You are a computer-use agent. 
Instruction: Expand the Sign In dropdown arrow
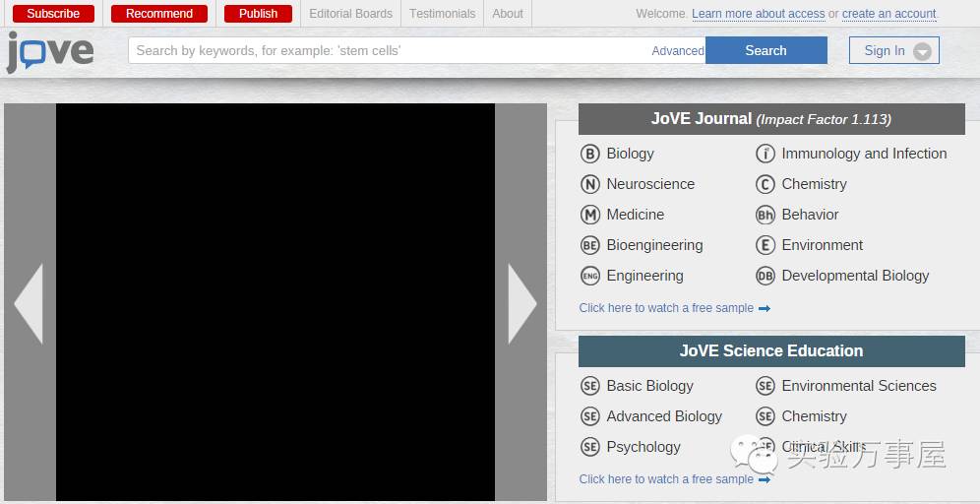click(x=923, y=51)
